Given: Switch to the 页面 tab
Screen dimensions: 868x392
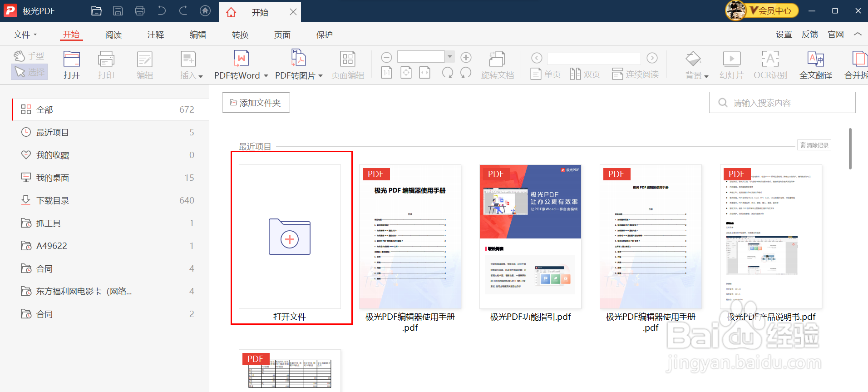Looking at the screenshot, I should [282, 35].
